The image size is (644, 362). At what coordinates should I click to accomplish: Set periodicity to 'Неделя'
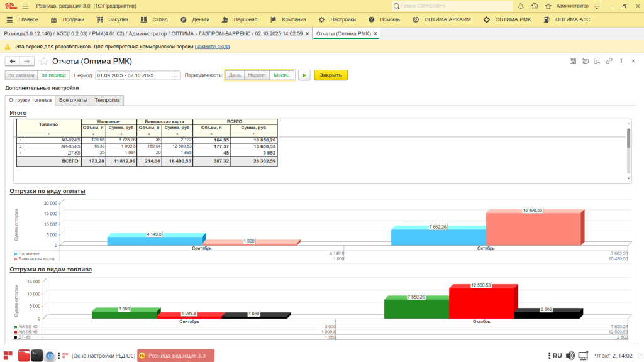257,75
